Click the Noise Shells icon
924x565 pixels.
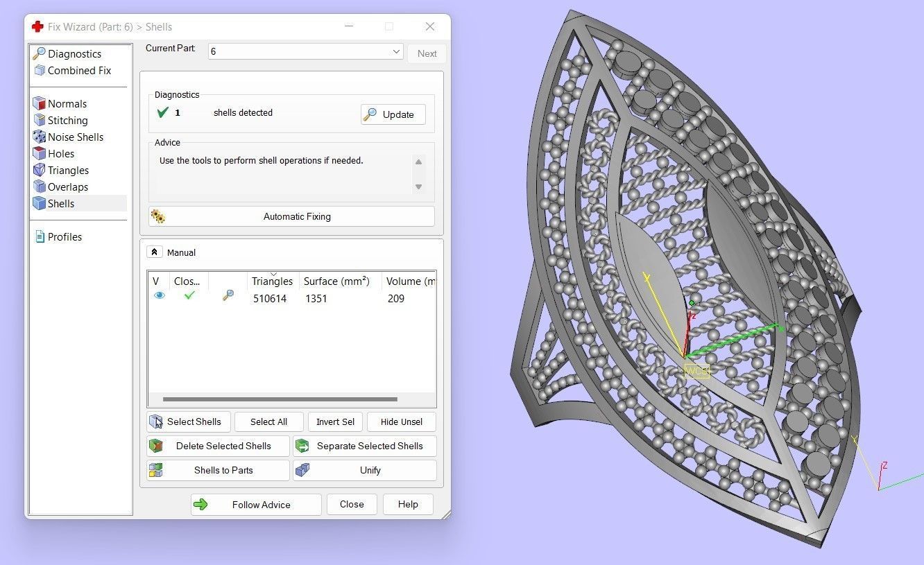(x=40, y=137)
